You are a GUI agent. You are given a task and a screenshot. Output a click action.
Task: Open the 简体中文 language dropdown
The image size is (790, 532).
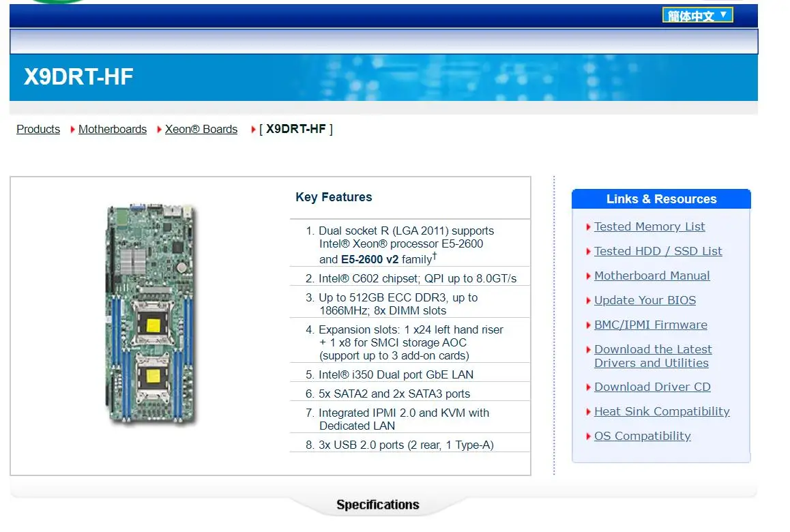pos(697,15)
